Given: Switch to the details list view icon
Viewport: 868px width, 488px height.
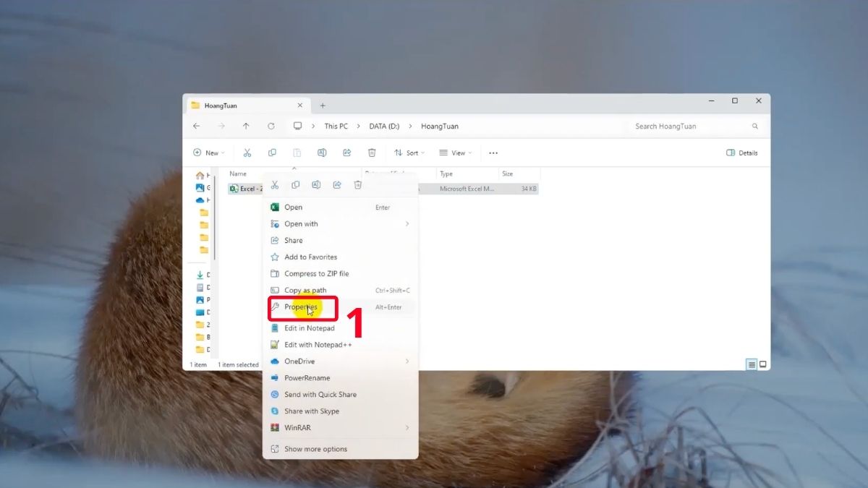Looking at the screenshot, I should pyautogui.click(x=752, y=364).
